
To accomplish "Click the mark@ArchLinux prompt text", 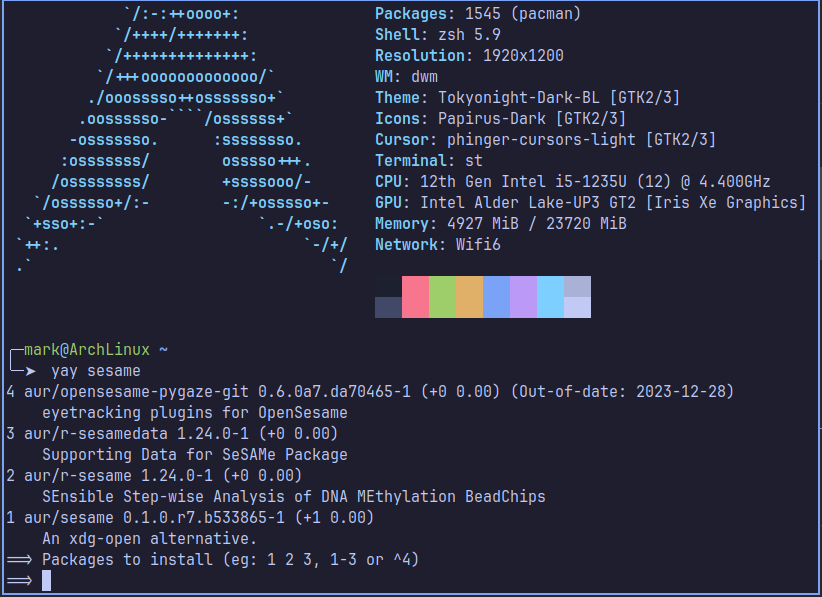I will [87, 350].
